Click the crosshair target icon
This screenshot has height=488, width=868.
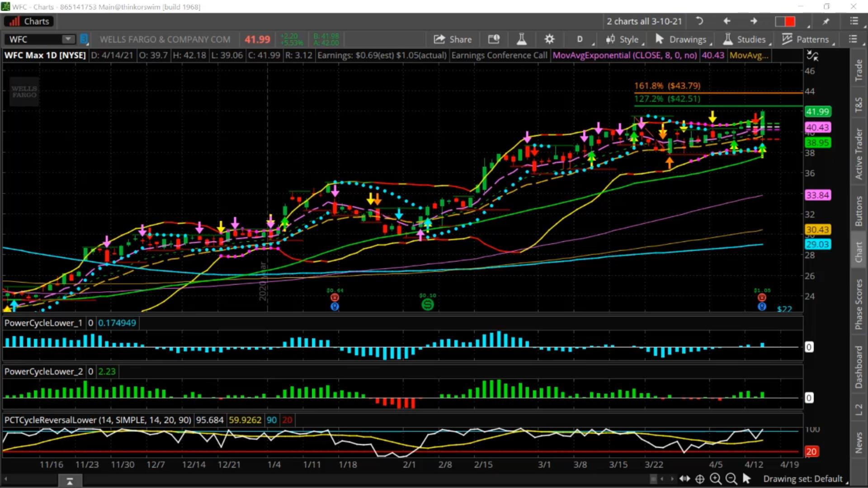700,479
